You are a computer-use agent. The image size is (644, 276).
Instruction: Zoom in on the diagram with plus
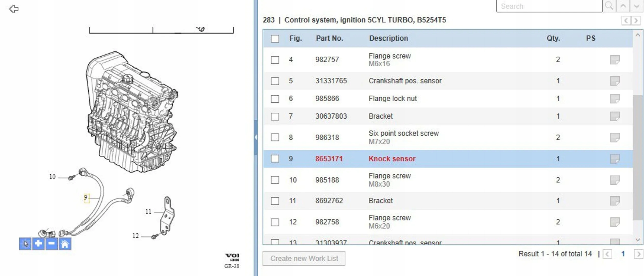38,244
